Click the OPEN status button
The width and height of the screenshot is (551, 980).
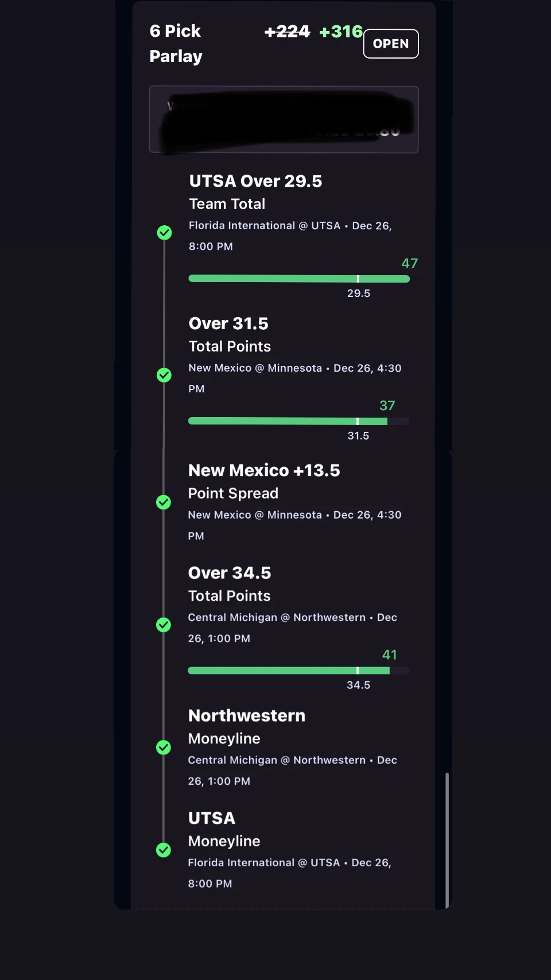pos(391,44)
